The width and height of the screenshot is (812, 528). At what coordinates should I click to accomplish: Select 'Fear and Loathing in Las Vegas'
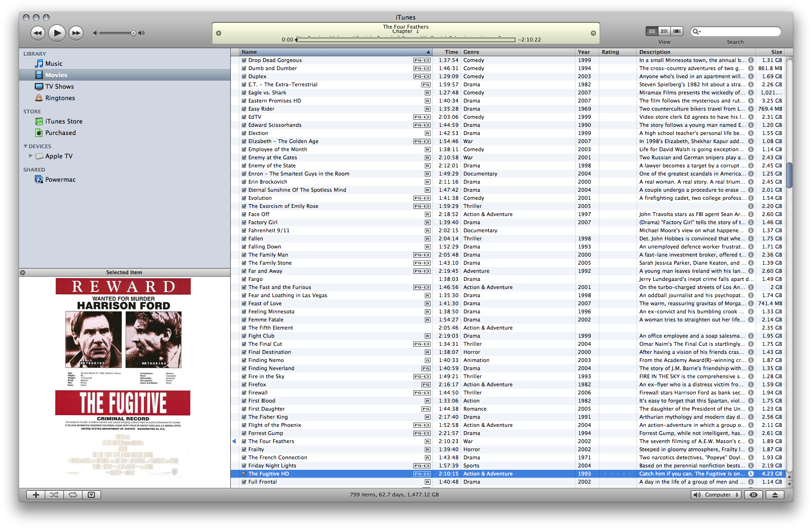(x=509, y=295)
